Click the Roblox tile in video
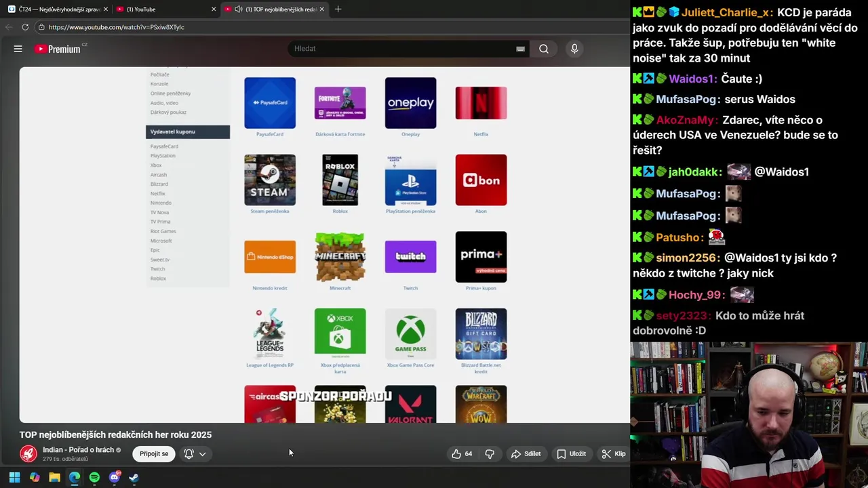The height and width of the screenshot is (488, 868). pos(340,180)
